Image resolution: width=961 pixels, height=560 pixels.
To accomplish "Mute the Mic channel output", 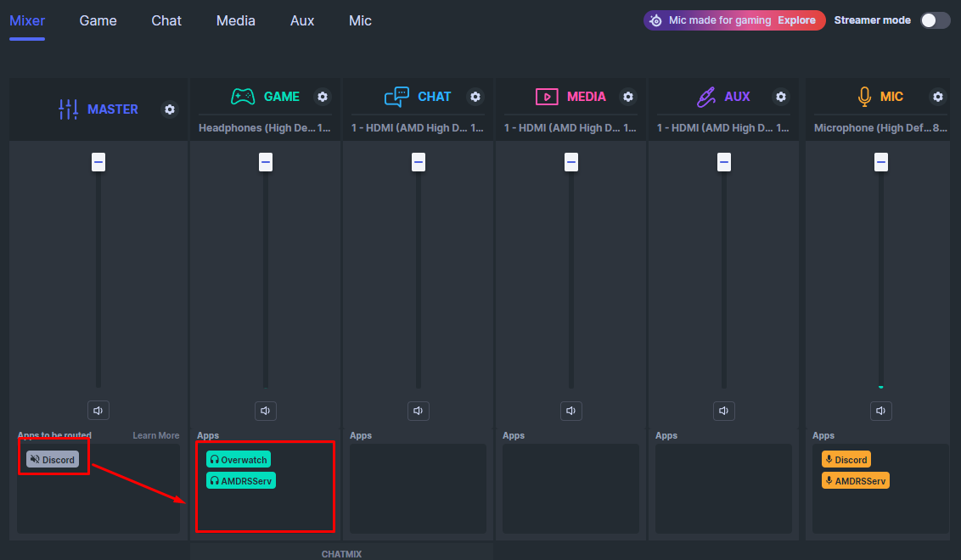I will 881,411.
